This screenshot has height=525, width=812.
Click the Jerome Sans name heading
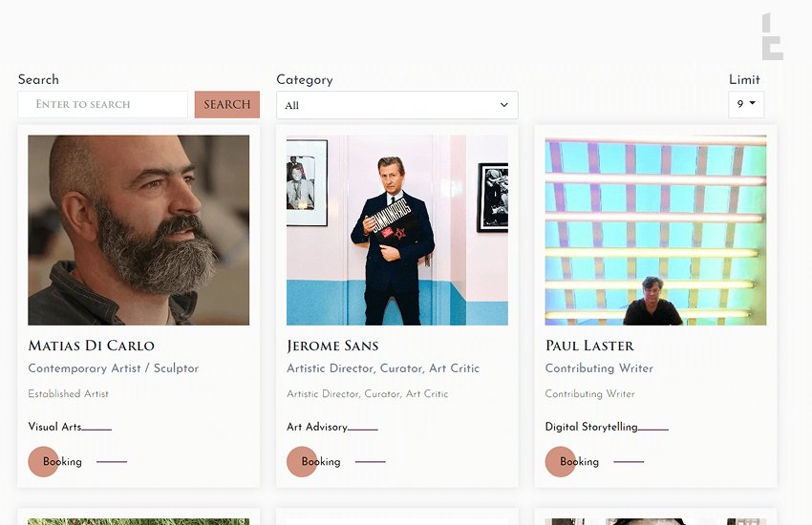coord(332,346)
